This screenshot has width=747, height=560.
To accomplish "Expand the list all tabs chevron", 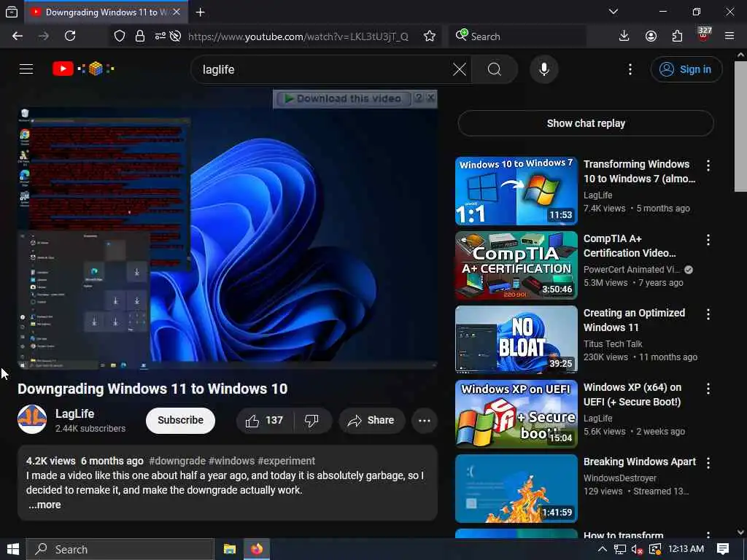I will [x=614, y=12].
